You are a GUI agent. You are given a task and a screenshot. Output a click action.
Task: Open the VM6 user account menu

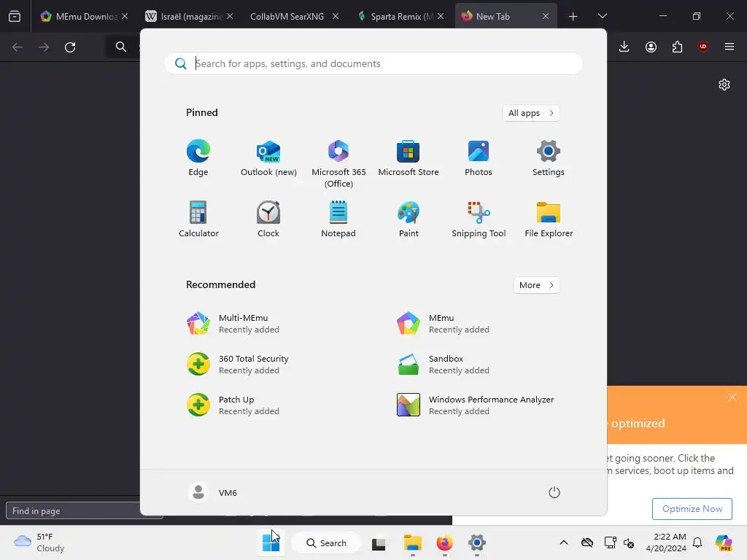point(212,492)
